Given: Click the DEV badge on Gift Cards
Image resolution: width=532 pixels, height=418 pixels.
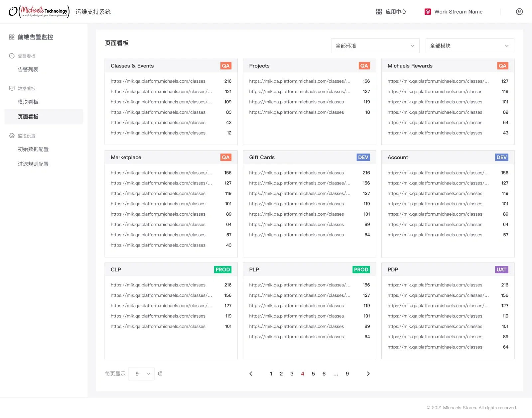Looking at the screenshot, I should click(363, 157).
